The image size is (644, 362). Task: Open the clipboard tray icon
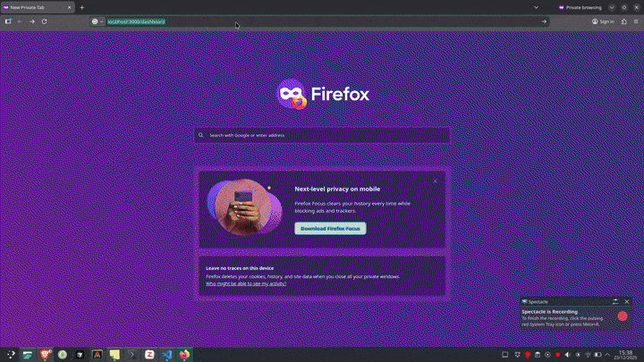coord(538,355)
